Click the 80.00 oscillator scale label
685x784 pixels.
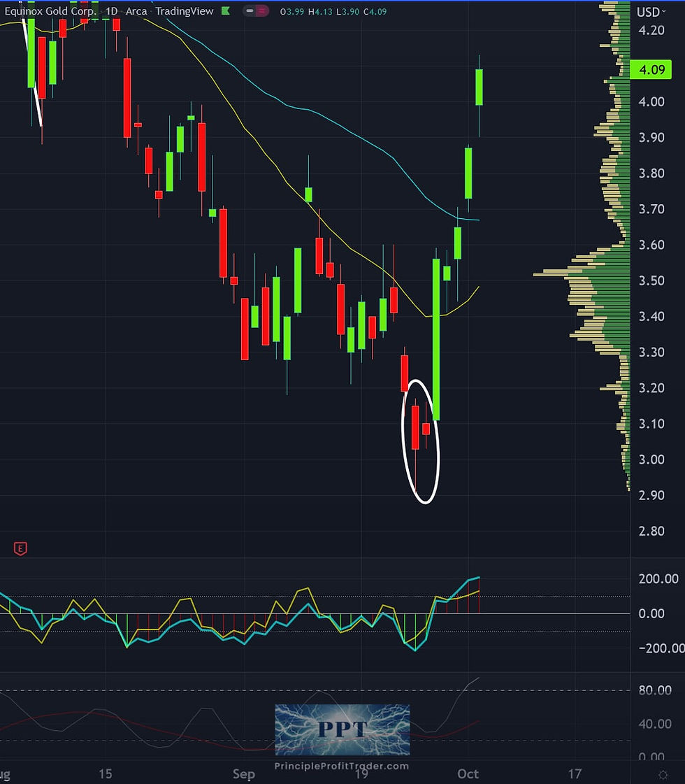click(655, 690)
